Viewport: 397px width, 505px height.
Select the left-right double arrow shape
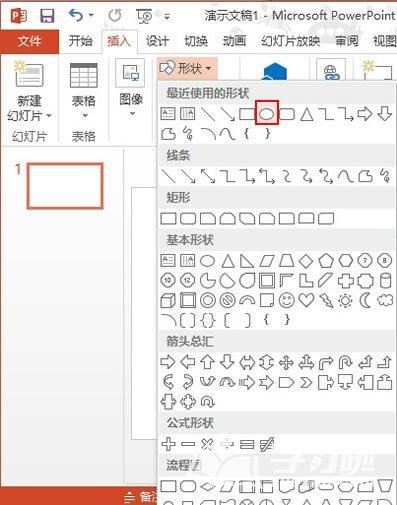tap(247, 362)
